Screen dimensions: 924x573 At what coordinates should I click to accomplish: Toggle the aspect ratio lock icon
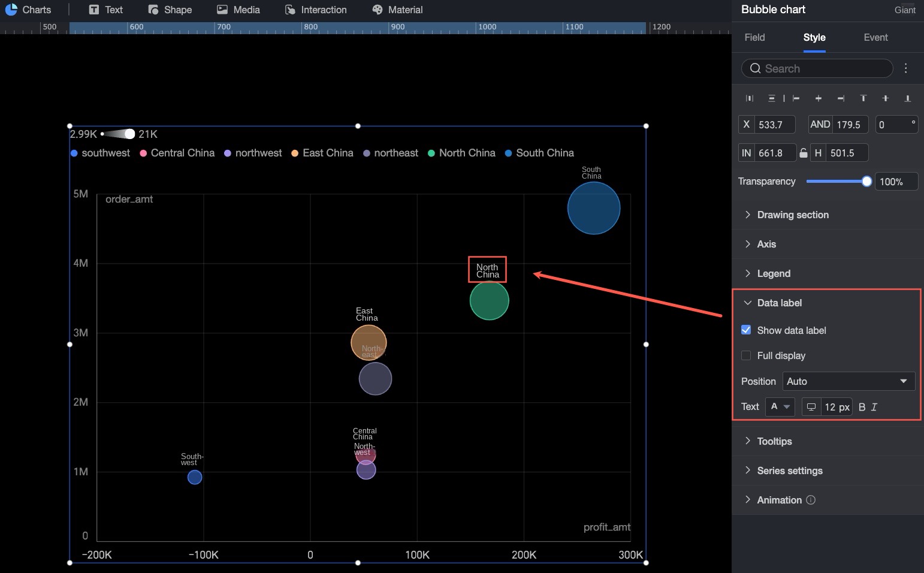pyautogui.click(x=804, y=153)
